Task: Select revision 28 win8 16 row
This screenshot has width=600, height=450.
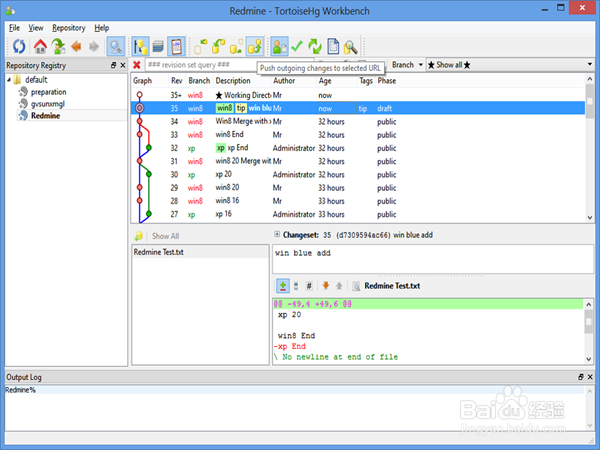Action: (x=358, y=201)
